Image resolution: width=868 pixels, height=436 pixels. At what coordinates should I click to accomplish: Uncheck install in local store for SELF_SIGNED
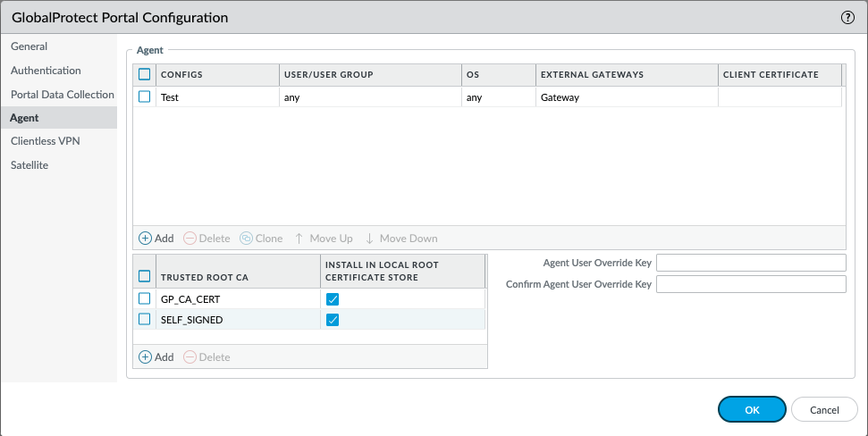[x=333, y=320]
